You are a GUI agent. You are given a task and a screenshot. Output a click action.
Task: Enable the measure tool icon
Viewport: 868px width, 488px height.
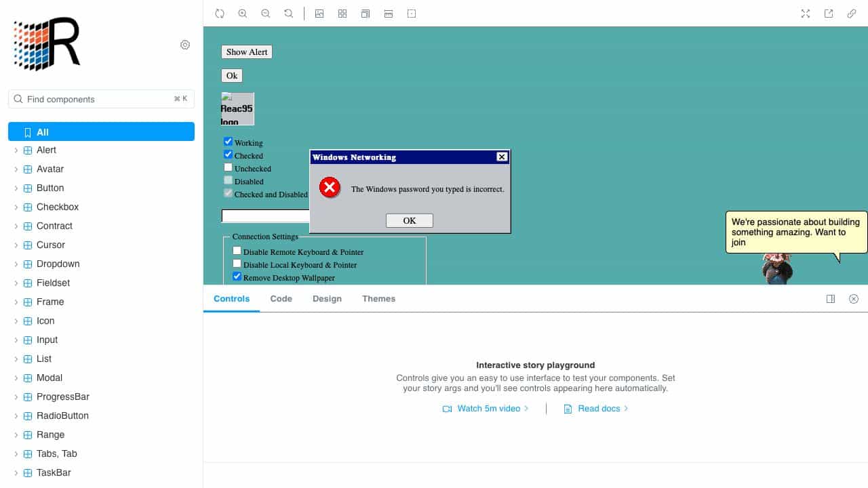click(x=389, y=14)
